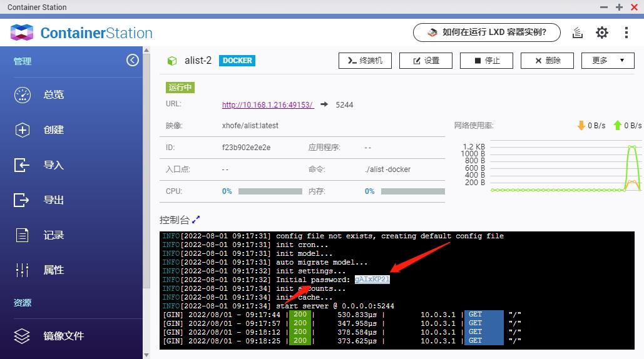The height and width of the screenshot is (359, 644).
Task: Click the green alist-2 container cube icon
Action: coord(172,61)
